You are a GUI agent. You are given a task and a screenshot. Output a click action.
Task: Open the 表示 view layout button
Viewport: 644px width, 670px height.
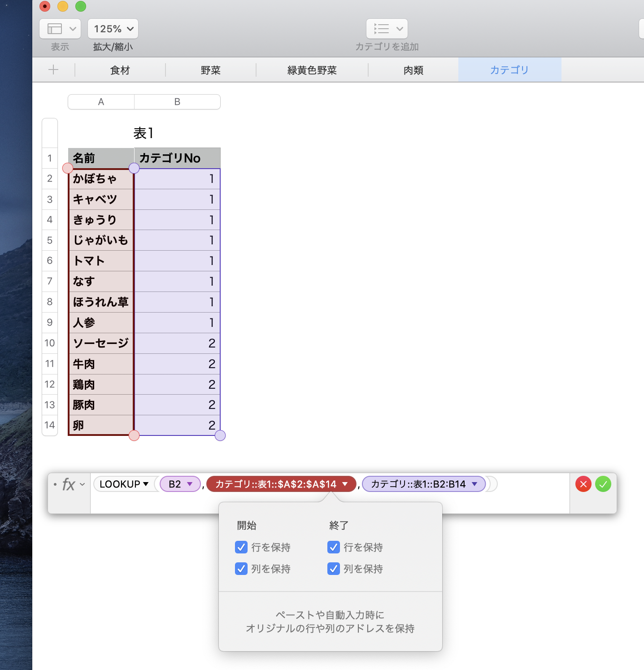click(x=60, y=29)
